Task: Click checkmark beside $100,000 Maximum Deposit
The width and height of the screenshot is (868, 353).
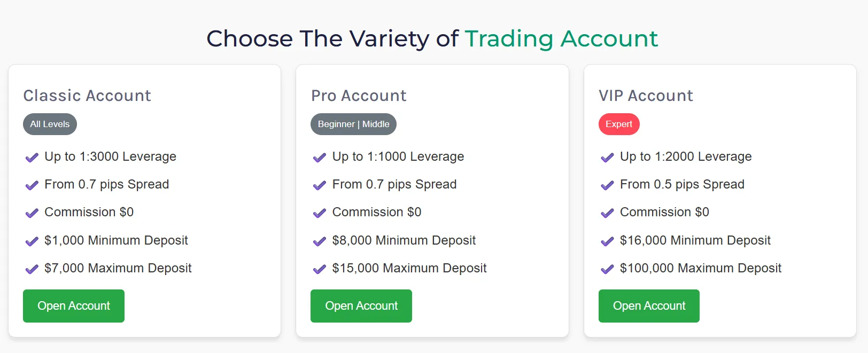Action: pyautogui.click(x=607, y=269)
